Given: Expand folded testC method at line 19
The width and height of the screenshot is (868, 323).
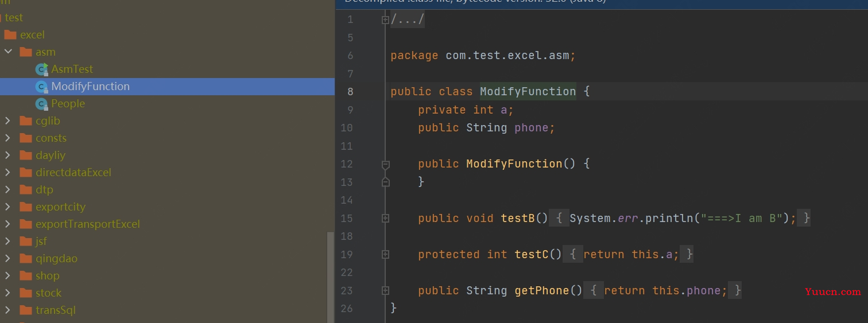Looking at the screenshot, I should pyautogui.click(x=385, y=255).
